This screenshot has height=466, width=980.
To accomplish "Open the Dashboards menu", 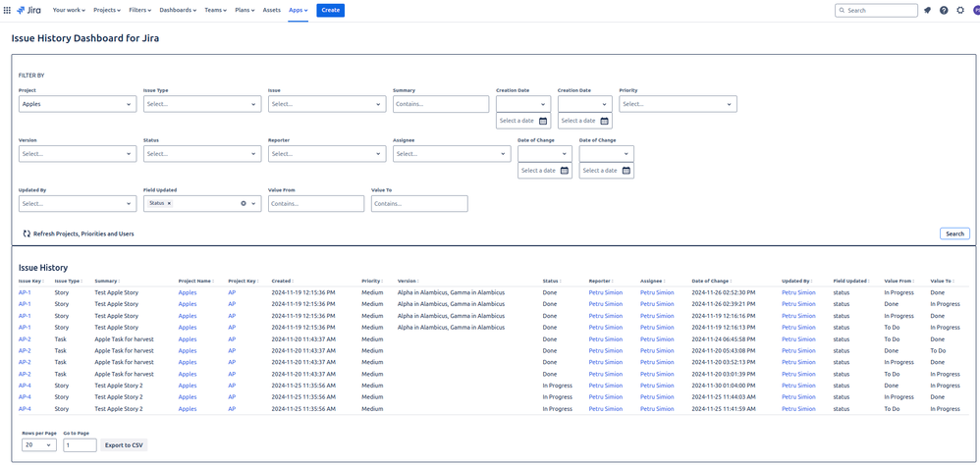I will [x=178, y=10].
